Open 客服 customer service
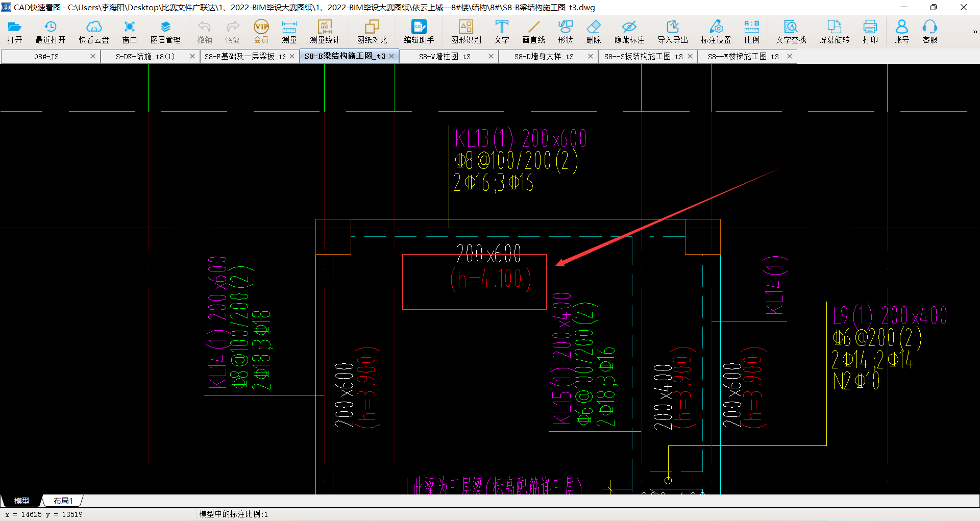 pyautogui.click(x=930, y=32)
